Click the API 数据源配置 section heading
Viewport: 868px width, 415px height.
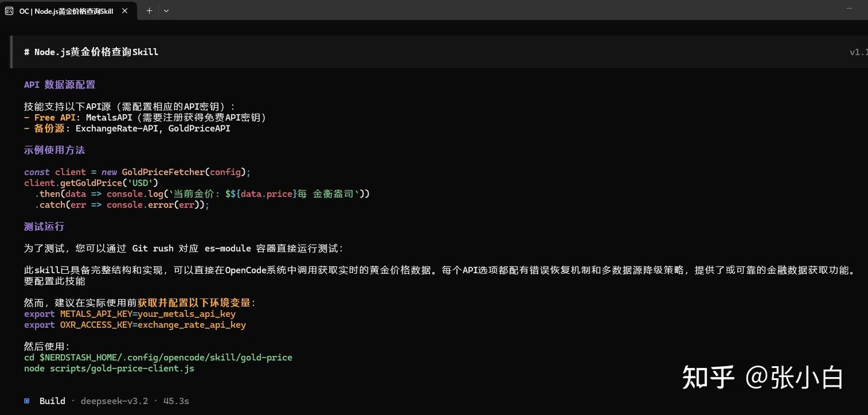coord(60,84)
